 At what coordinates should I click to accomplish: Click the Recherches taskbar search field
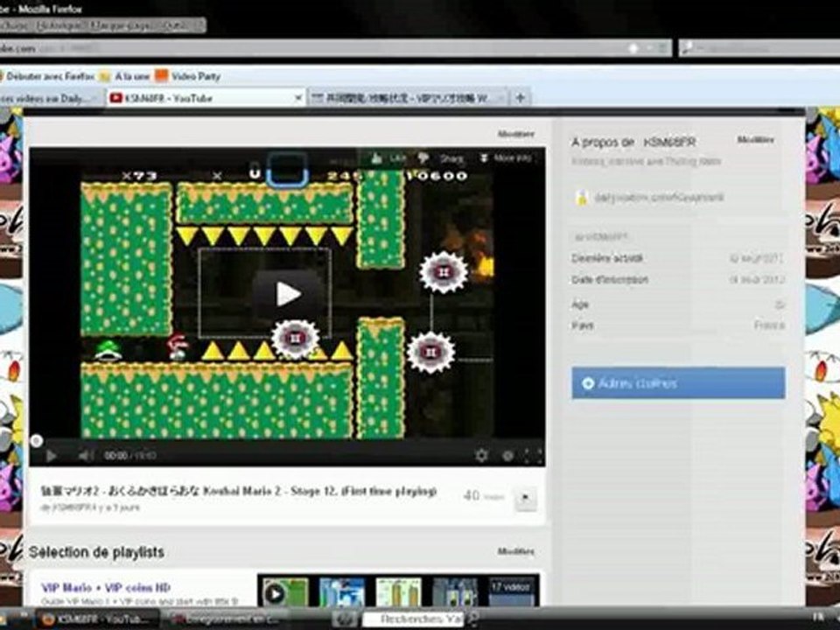point(413,619)
